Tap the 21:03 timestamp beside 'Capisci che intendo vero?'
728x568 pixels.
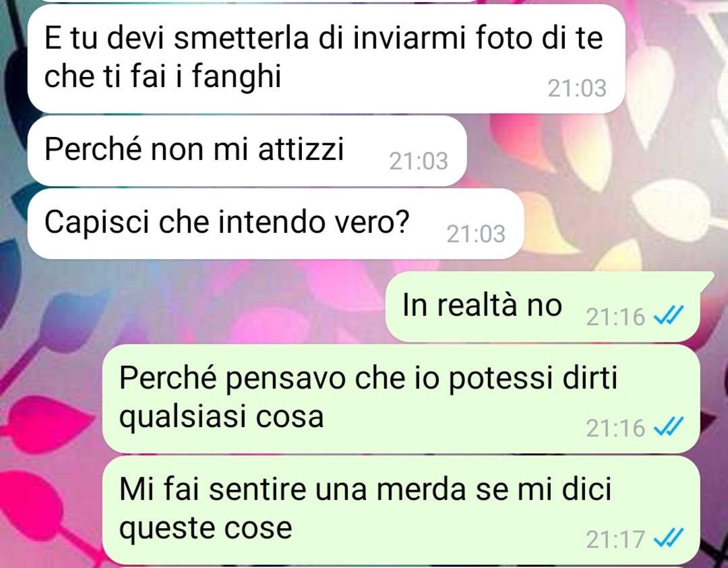[476, 234]
